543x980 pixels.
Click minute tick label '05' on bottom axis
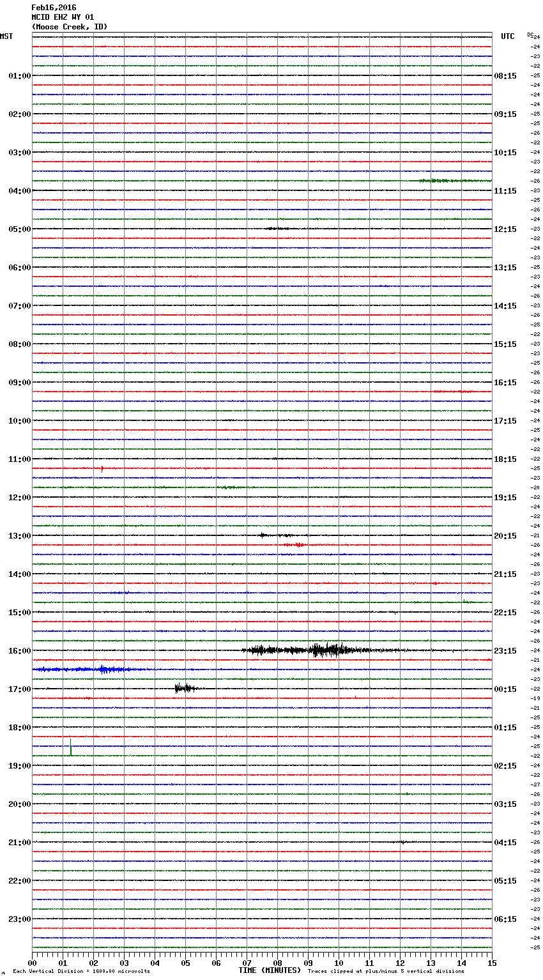[x=185, y=963]
